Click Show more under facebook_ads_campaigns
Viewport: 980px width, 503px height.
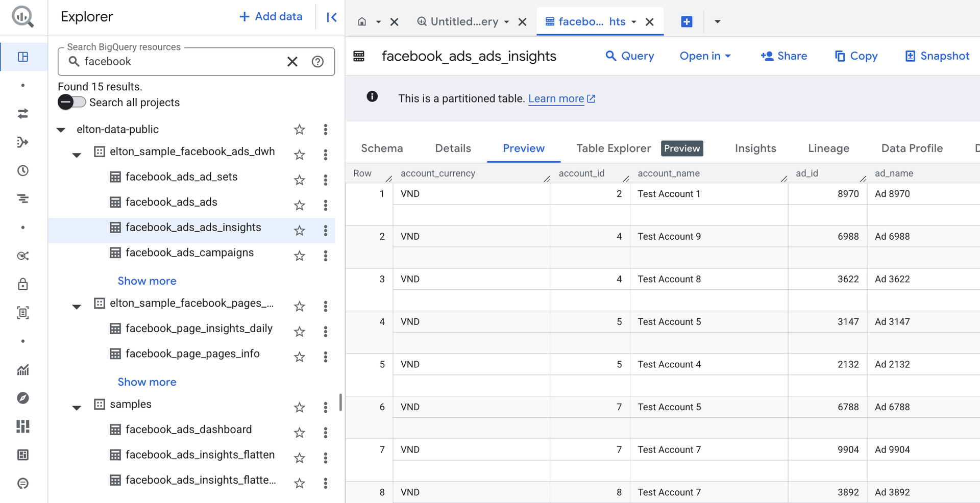(x=147, y=281)
